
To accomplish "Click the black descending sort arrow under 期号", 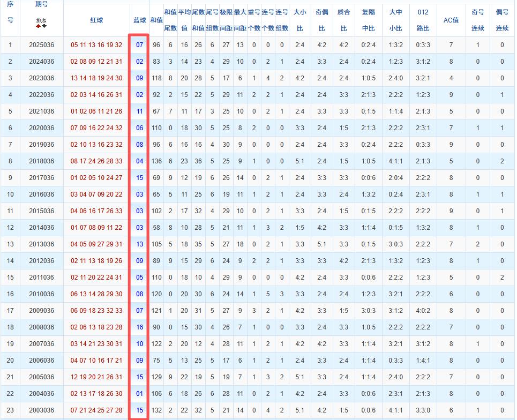I will (44, 26).
